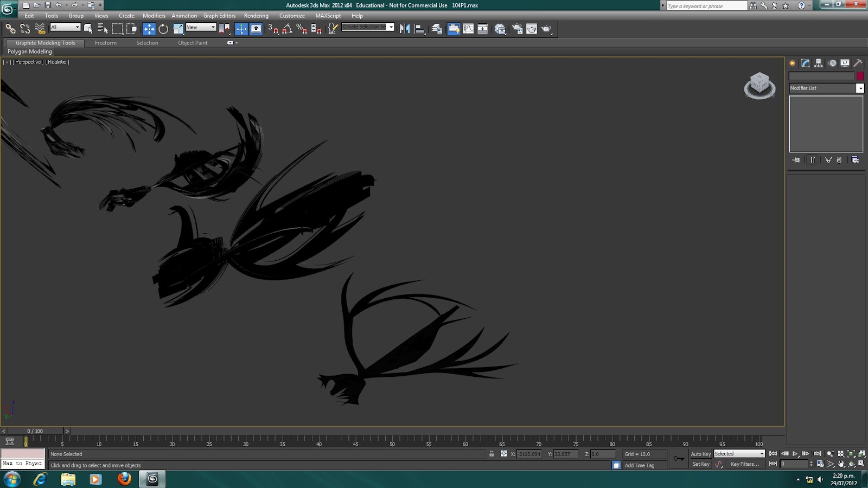Open the Curve Editor
This screenshot has height=488, width=868.
(x=468, y=29)
